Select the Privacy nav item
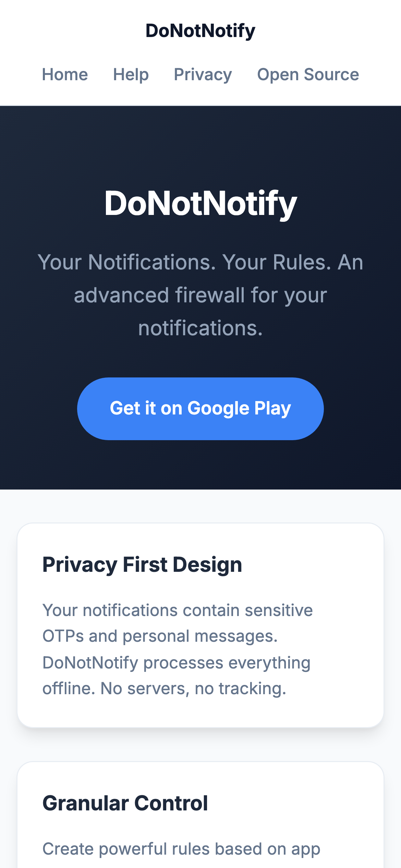Image resolution: width=401 pixels, height=868 pixels. (203, 74)
